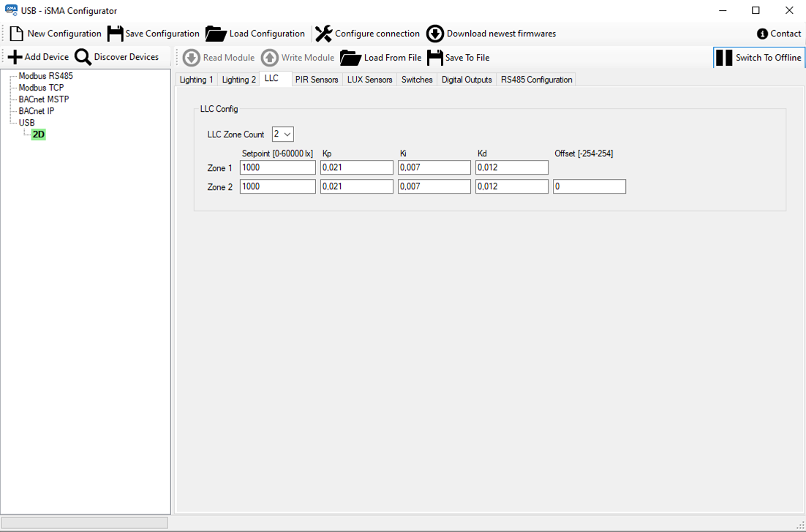Screen dimensions: 806x532
Task: Switch to the PIR Sensors tab
Action: click(x=317, y=80)
